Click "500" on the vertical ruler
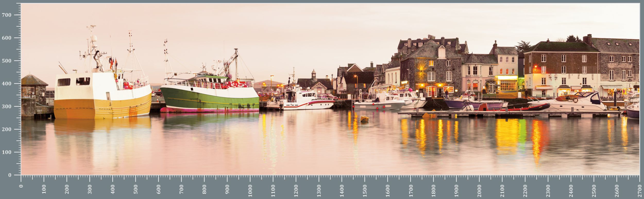The image size is (644, 199). (7, 61)
